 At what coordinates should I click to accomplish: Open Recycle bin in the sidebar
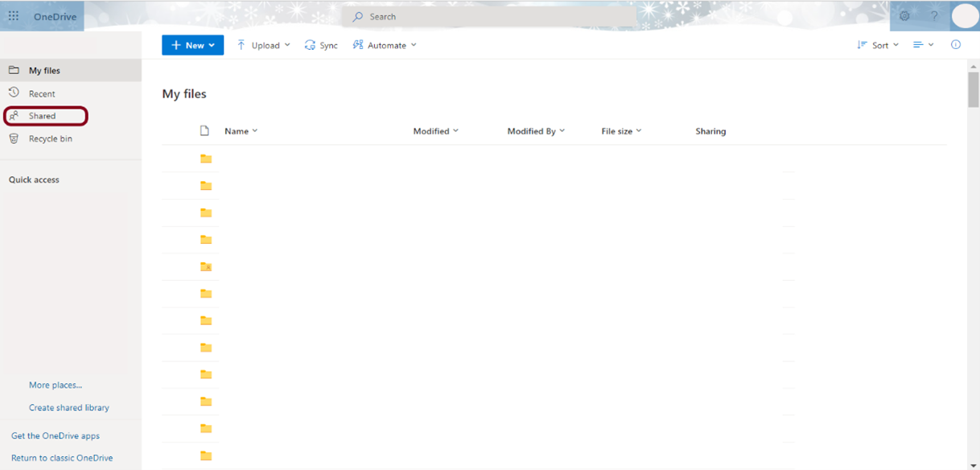point(50,139)
